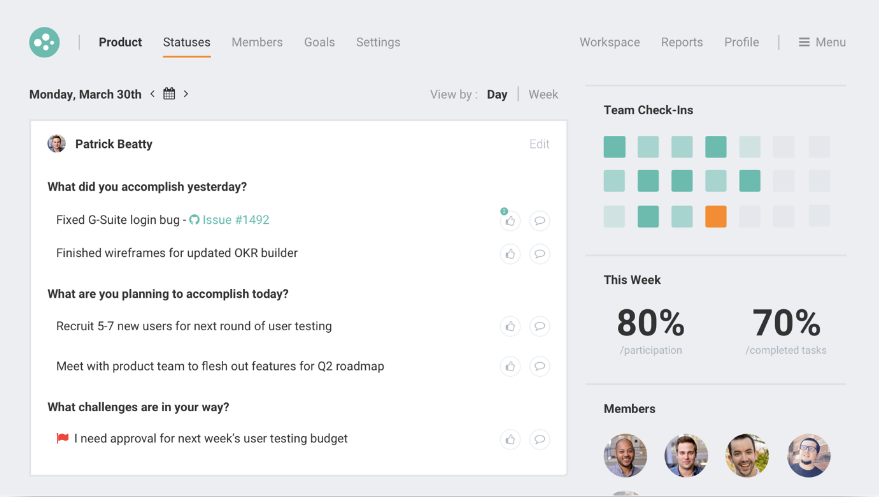
Task: Open the hamburger Menu
Action: click(822, 42)
